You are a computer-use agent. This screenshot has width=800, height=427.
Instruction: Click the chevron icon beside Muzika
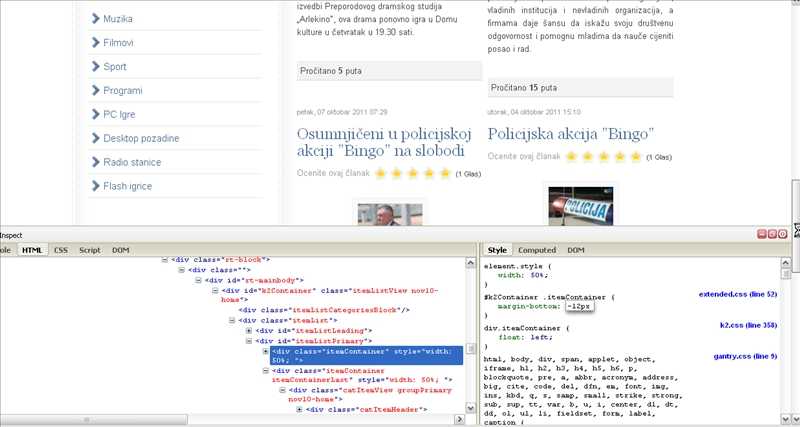(x=95, y=19)
